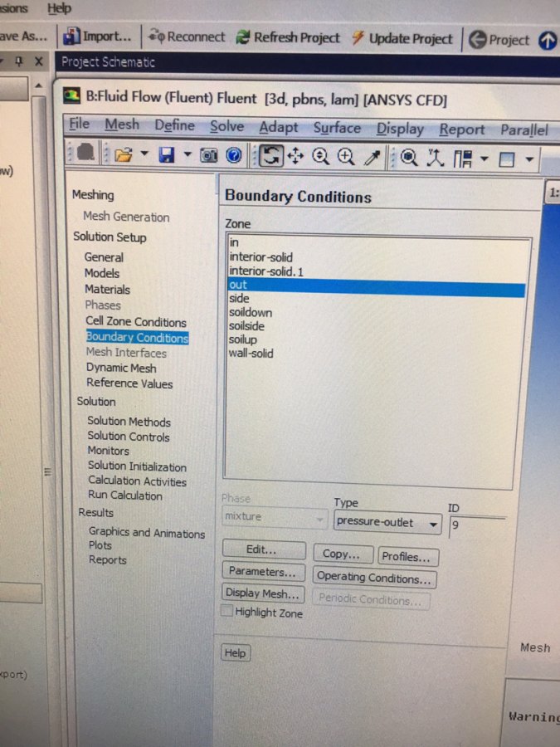The height and width of the screenshot is (747, 560).
Task: Choose the zoom in/out magnifier tool
Action: pyautogui.click(x=320, y=156)
